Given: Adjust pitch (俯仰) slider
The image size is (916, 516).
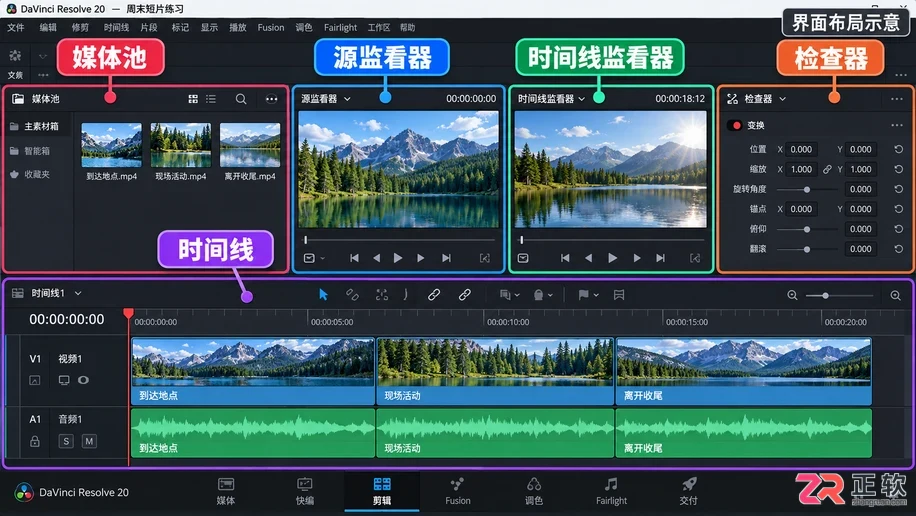Looking at the screenshot, I should [807, 229].
